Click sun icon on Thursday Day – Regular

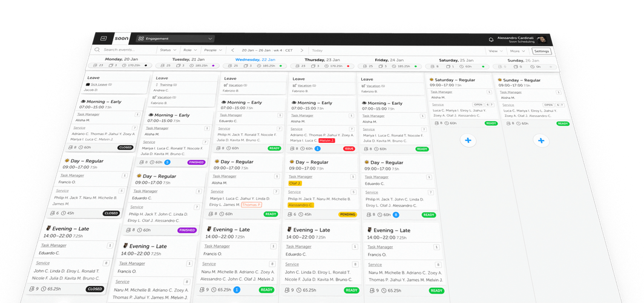point(292,162)
